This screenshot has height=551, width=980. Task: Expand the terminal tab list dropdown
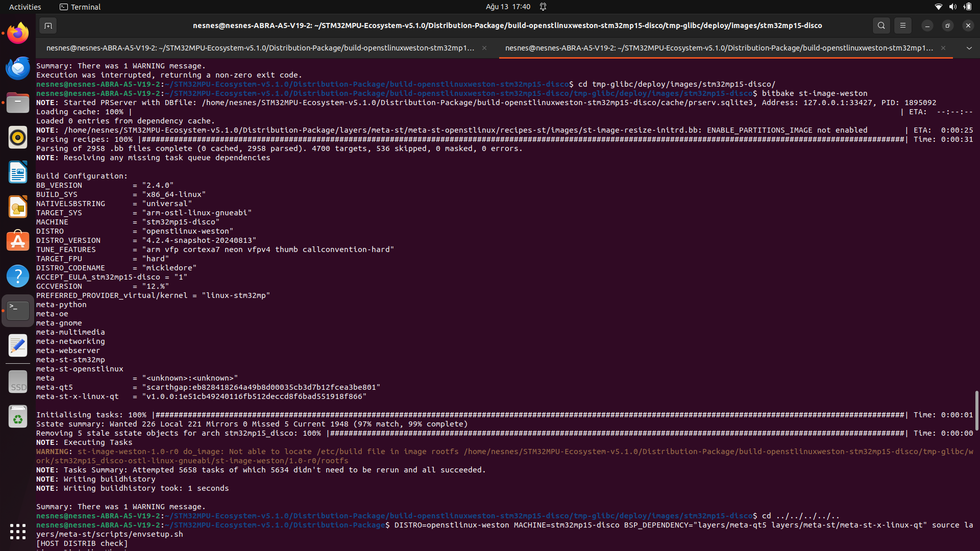click(x=969, y=48)
